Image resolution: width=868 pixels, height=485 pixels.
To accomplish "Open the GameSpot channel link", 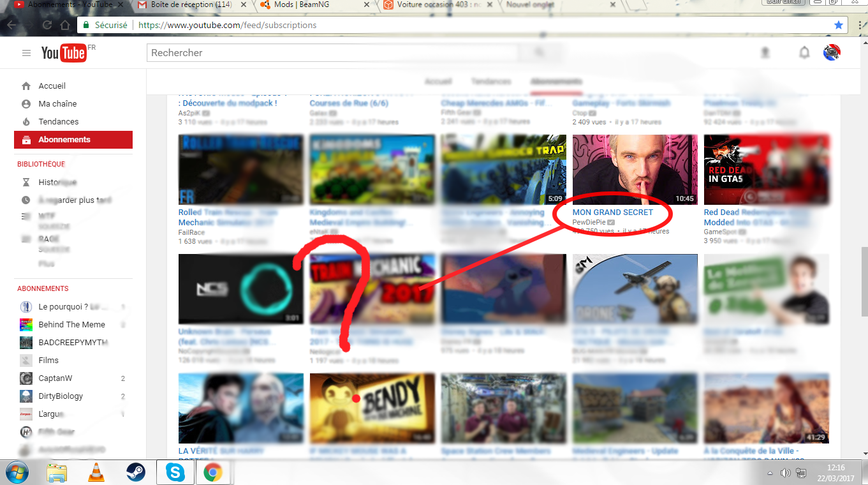I will [x=721, y=232].
